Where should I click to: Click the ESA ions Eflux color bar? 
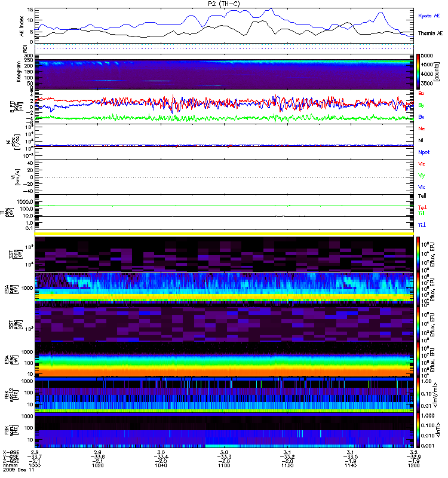[x=418, y=289]
